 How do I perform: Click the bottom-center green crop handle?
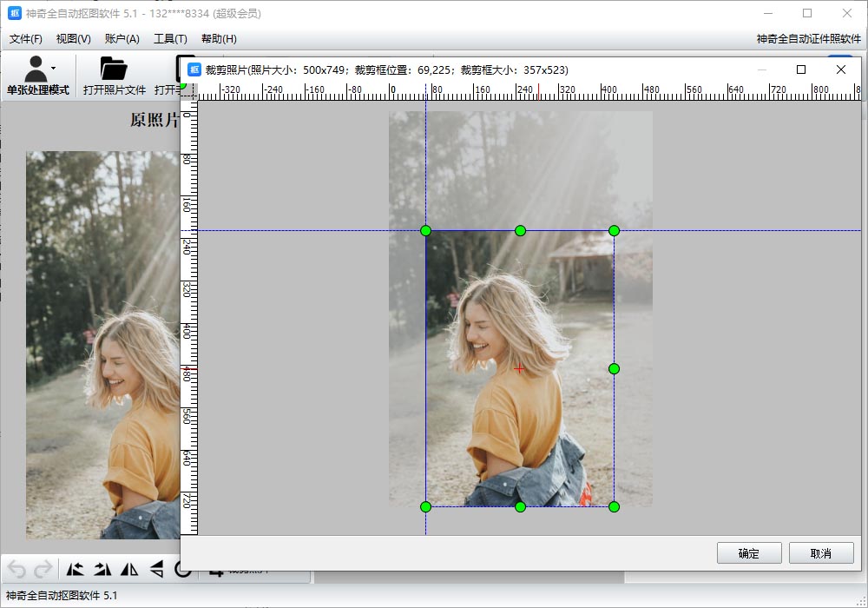(520, 506)
